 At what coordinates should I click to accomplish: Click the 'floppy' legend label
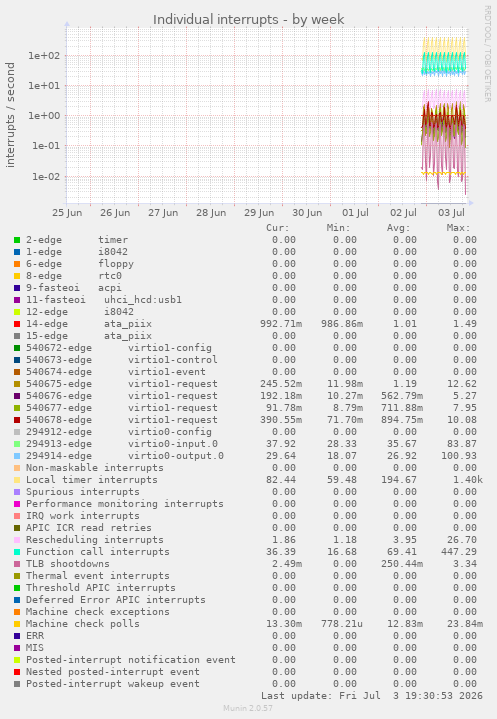(x=116, y=264)
